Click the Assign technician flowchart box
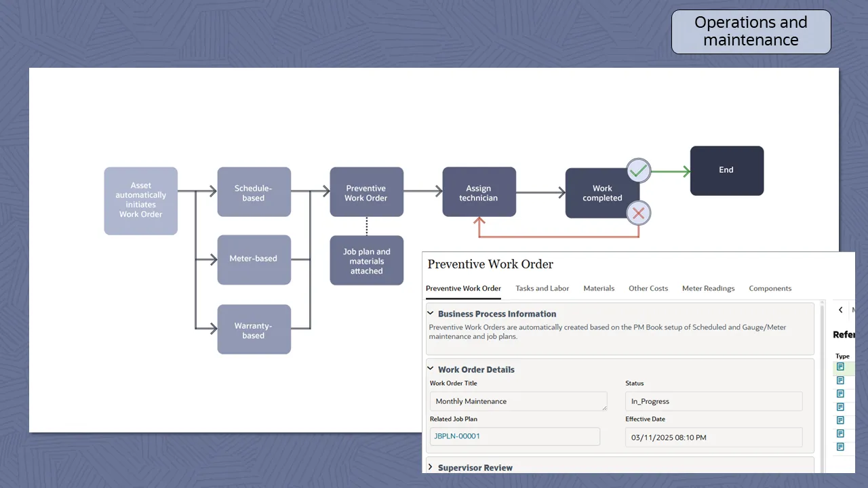Image resolution: width=868 pixels, height=488 pixels. point(479,192)
